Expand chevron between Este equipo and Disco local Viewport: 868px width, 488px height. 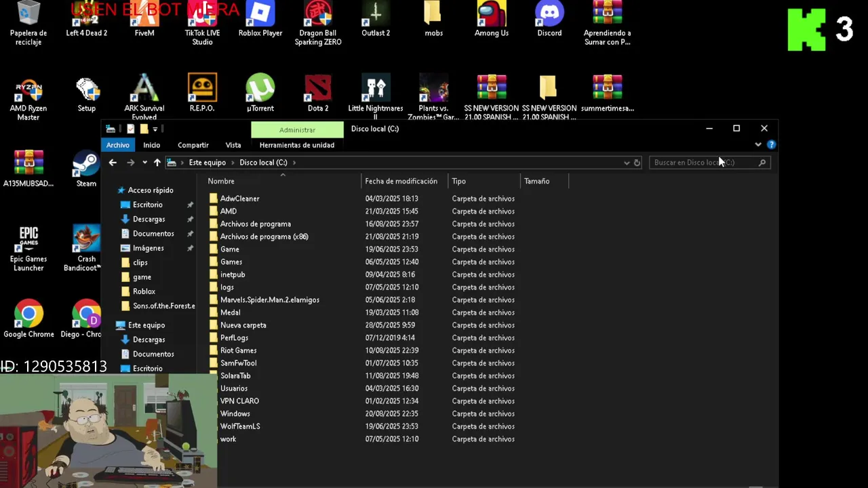[x=233, y=163]
